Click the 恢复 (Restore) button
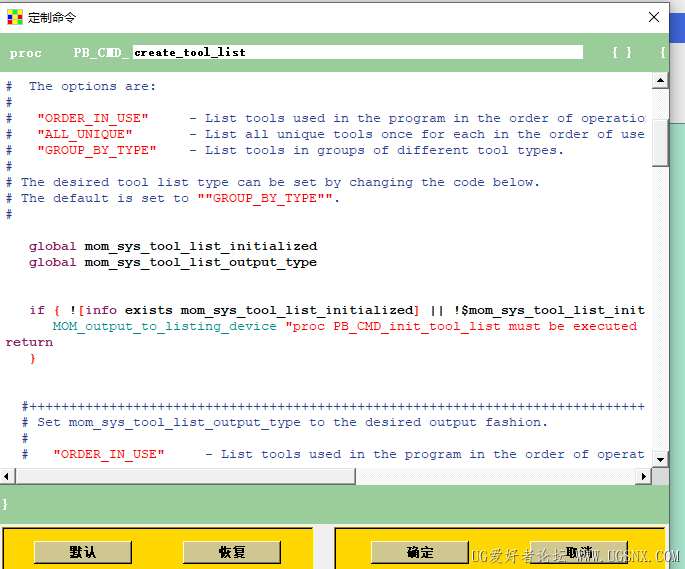The height and width of the screenshot is (569, 685). coord(232,552)
